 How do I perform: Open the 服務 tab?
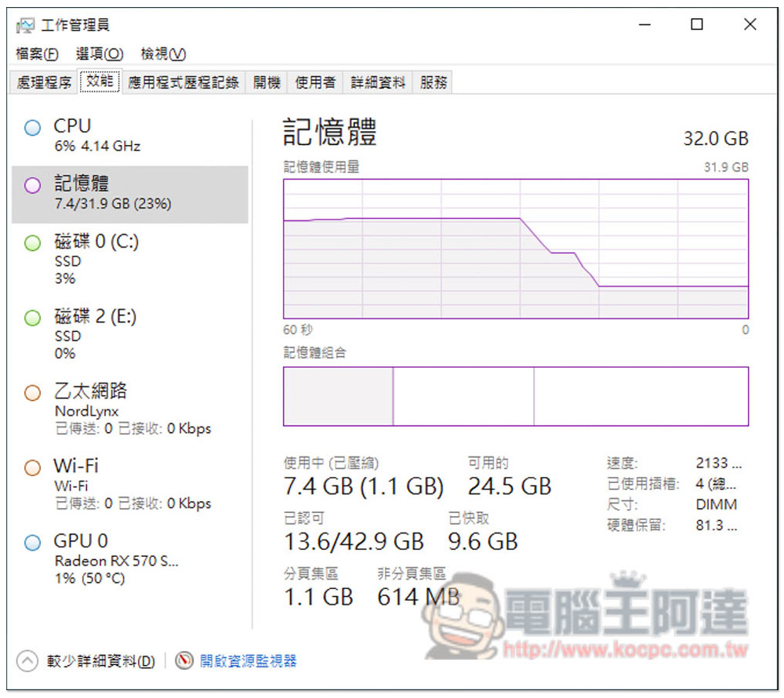click(x=434, y=82)
